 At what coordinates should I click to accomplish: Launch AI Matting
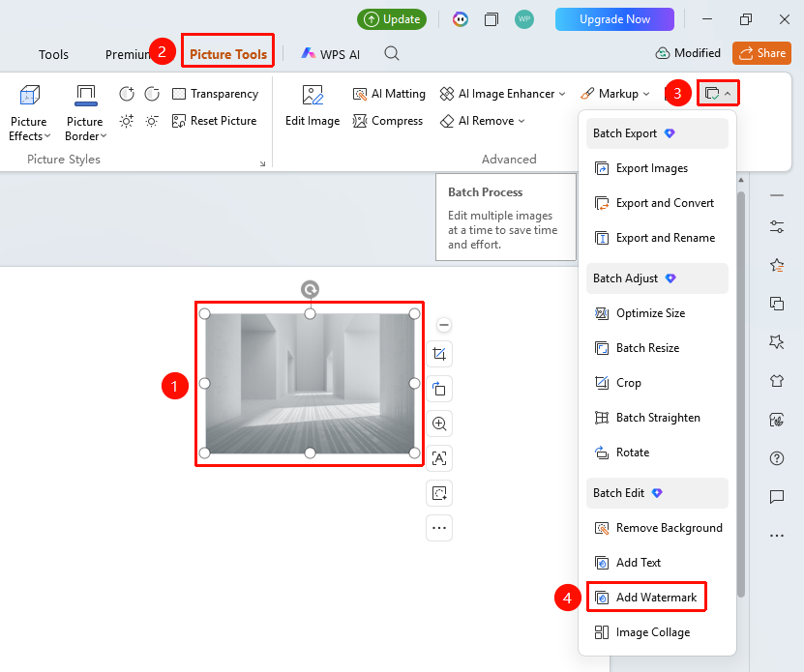(389, 94)
